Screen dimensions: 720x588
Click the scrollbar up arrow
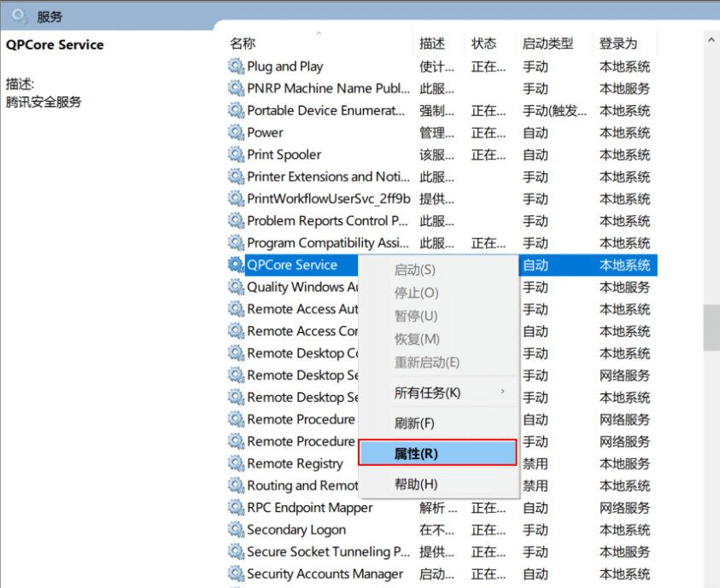711,39
